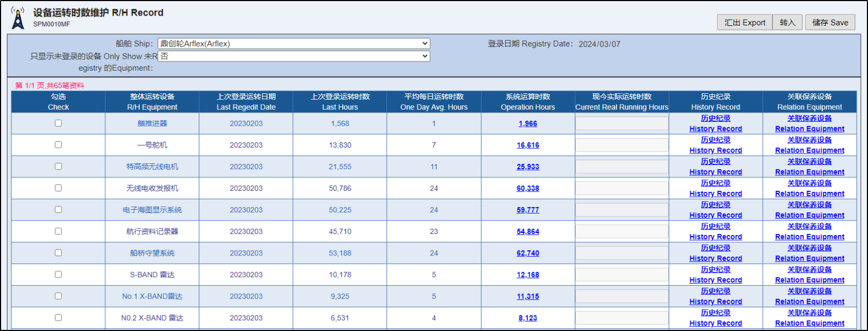Expand the Only Show unregistered equipment dropdown
Viewport: 868px width, 331px height.
tap(294, 56)
